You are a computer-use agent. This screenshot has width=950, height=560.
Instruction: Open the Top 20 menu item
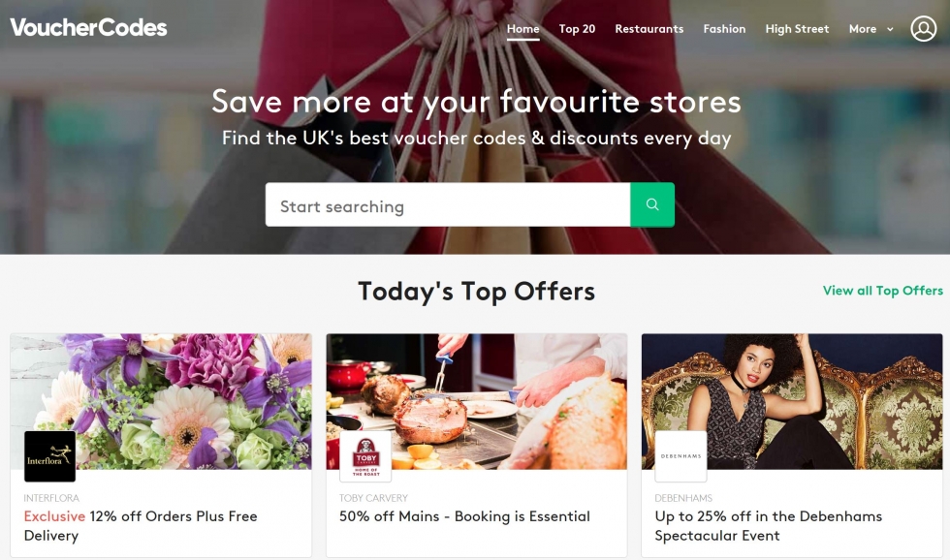pos(577,28)
